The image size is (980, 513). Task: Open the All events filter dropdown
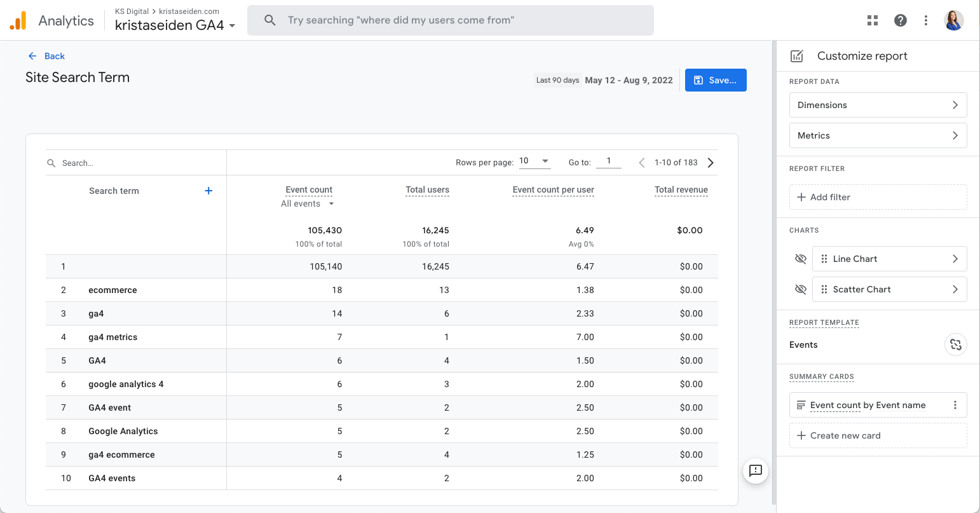tap(308, 204)
